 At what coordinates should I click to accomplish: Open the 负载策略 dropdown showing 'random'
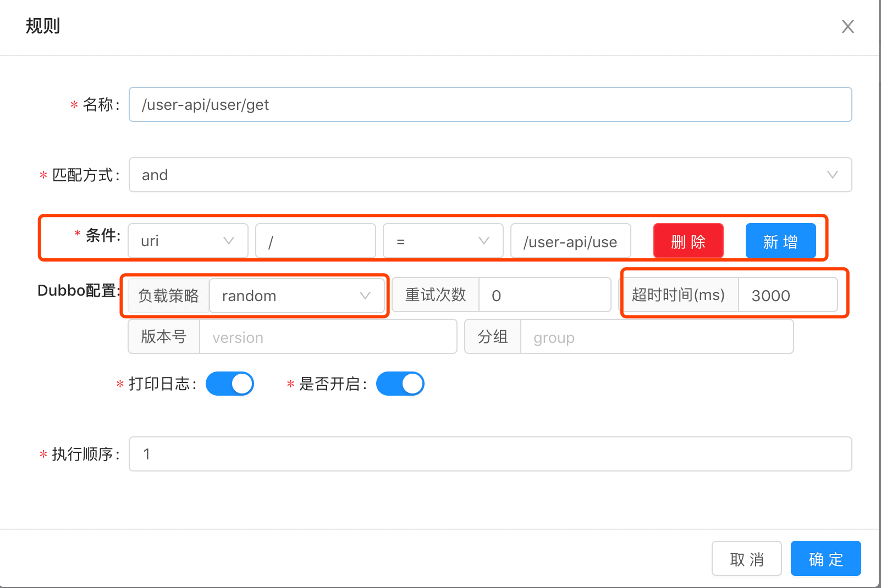pyautogui.click(x=297, y=296)
